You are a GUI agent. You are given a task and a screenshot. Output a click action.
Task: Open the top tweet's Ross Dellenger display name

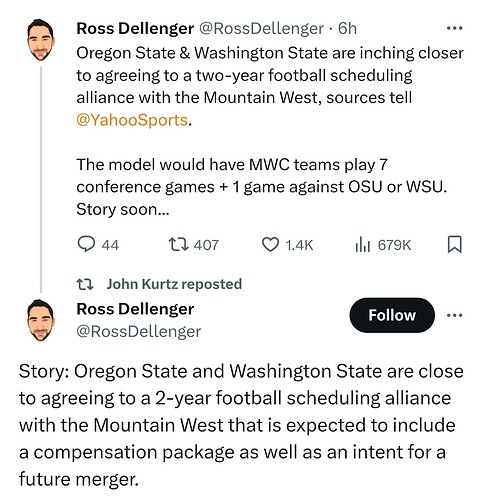[x=135, y=29]
